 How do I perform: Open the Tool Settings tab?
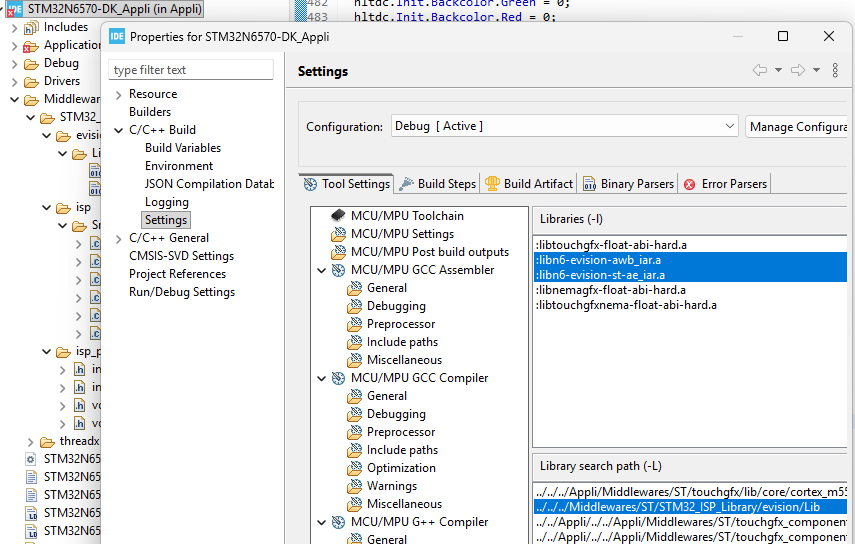coord(347,184)
